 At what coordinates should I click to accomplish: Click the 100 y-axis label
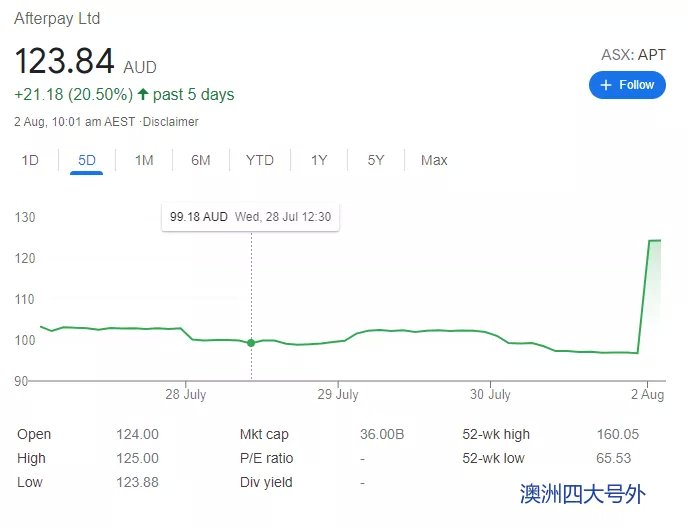[25, 340]
